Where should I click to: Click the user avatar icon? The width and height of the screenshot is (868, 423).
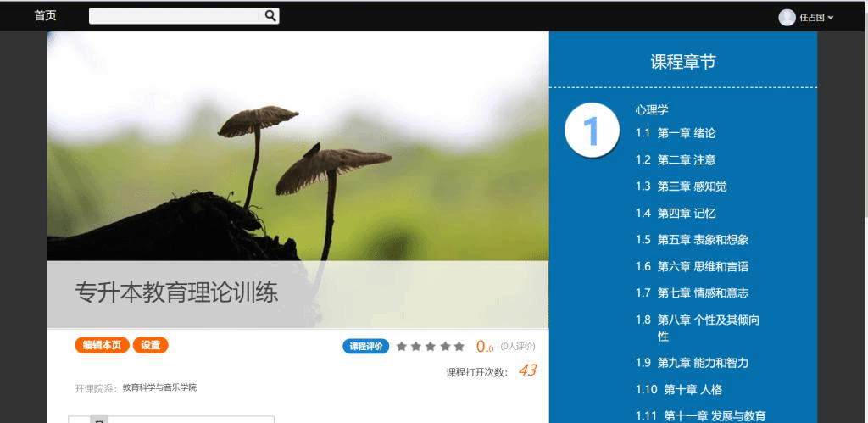click(x=787, y=18)
